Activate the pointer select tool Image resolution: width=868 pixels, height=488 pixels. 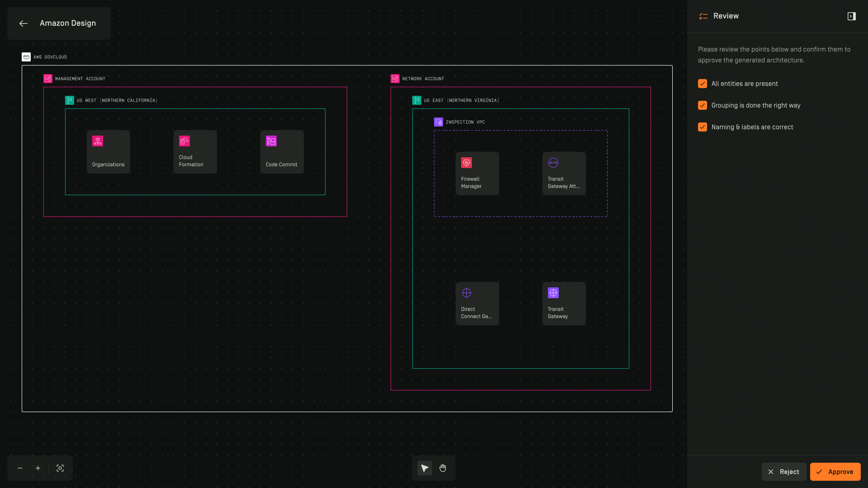425,468
